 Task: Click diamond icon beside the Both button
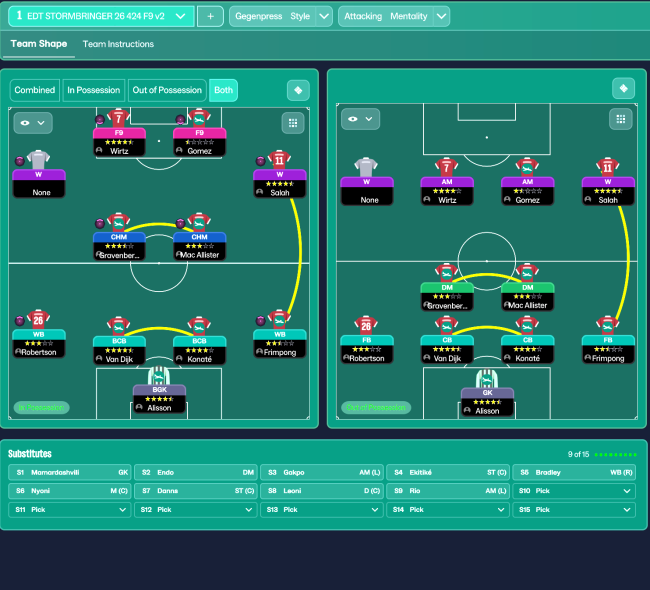pos(298,90)
